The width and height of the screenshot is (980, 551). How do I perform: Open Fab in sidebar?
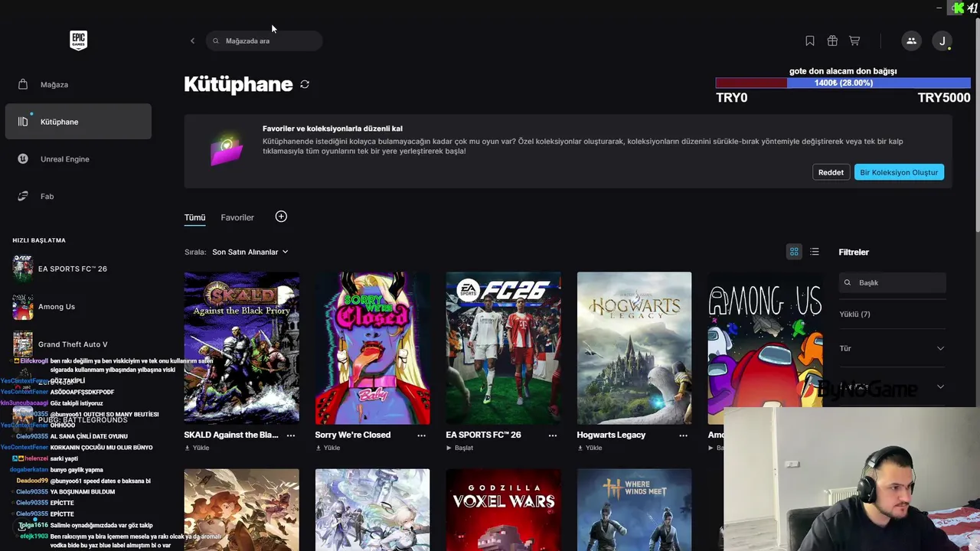click(x=78, y=196)
